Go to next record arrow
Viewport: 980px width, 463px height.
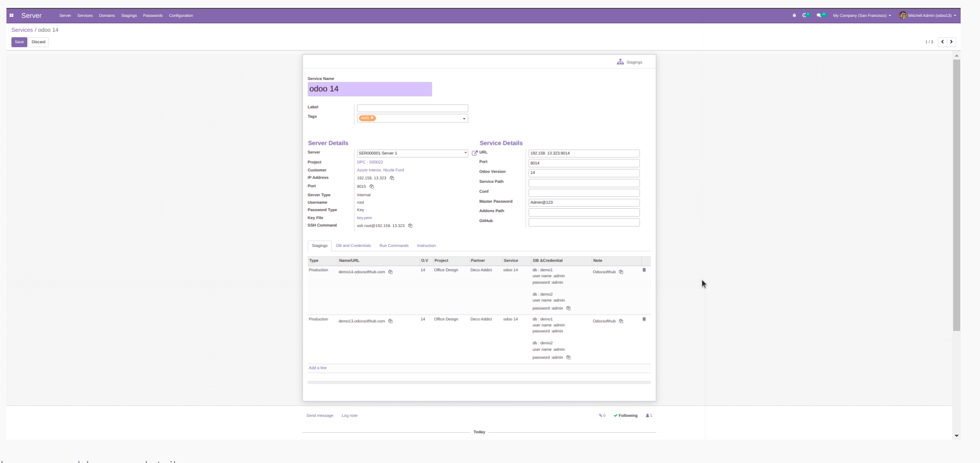click(x=951, y=42)
